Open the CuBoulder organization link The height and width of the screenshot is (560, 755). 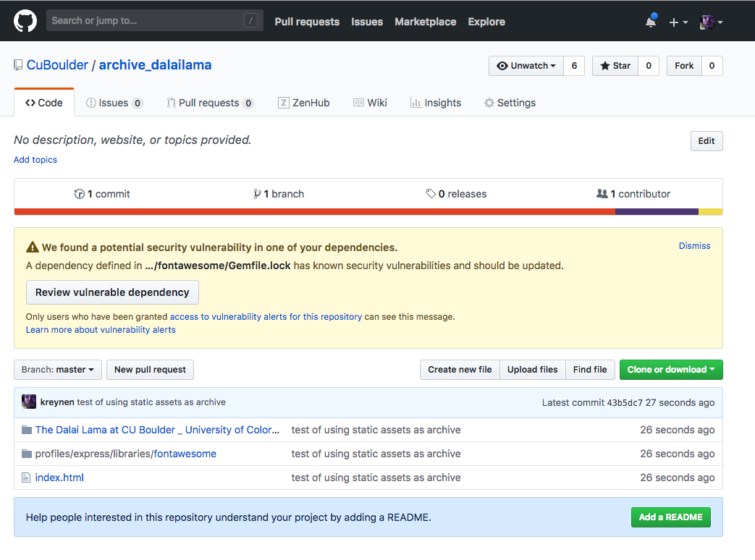(57, 65)
